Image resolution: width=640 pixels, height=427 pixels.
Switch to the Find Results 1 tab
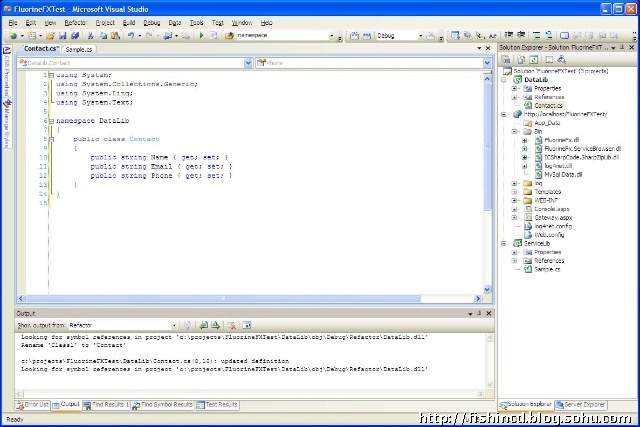pos(106,405)
